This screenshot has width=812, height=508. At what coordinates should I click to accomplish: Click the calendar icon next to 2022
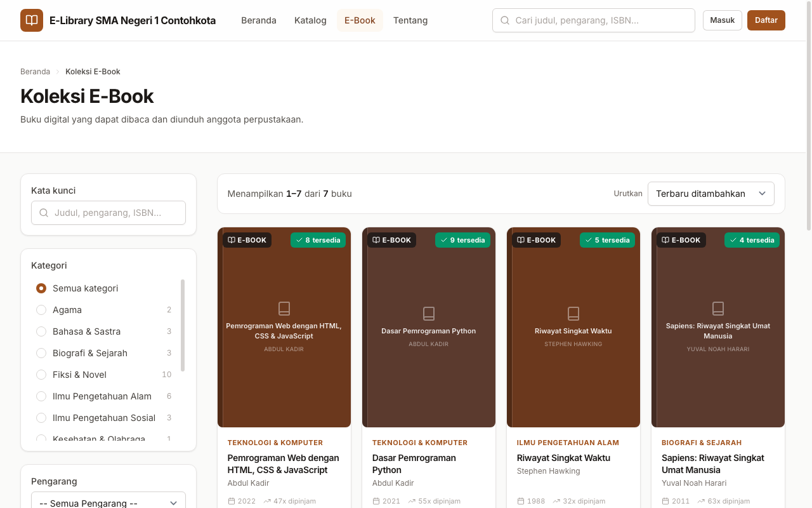click(232, 501)
